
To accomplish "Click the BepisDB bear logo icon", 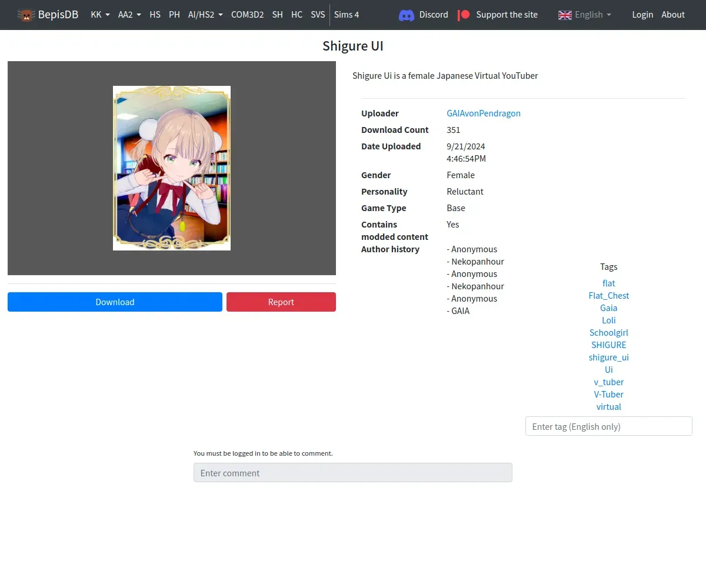I will (x=25, y=15).
